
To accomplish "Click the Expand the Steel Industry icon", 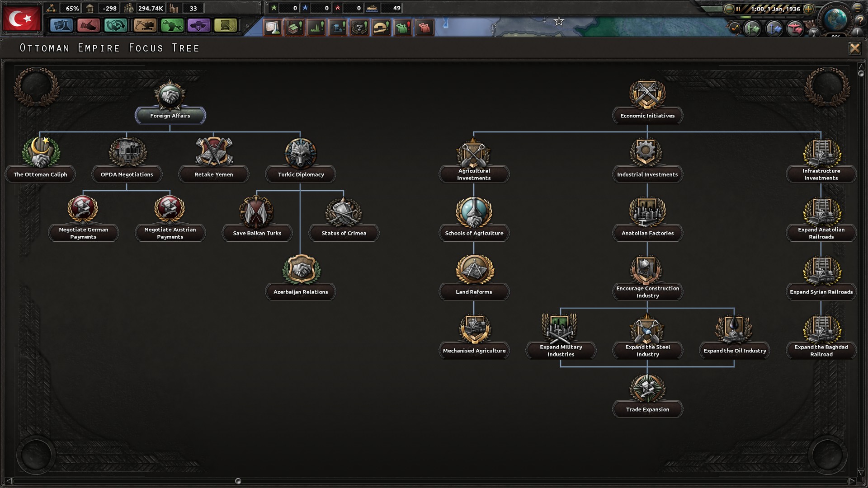I will pyautogui.click(x=647, y=328).
